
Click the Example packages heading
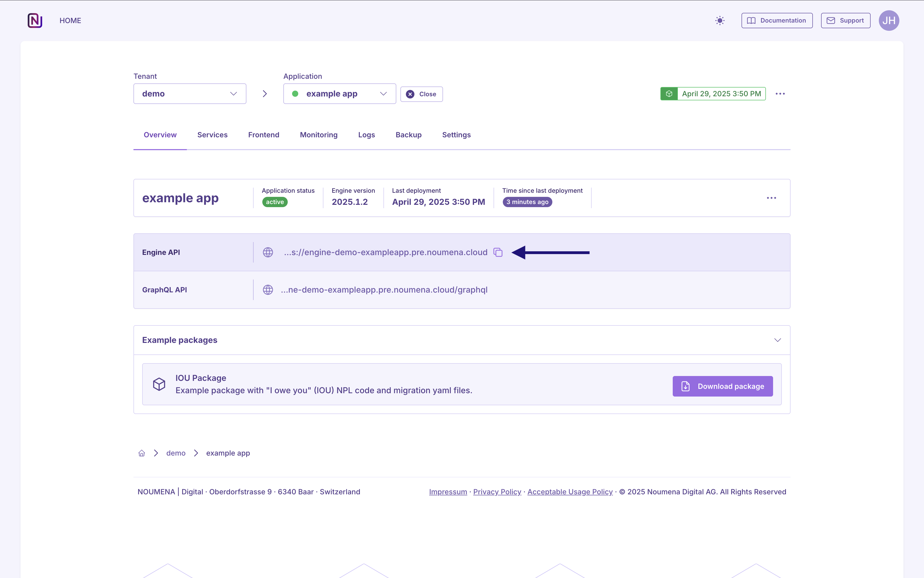pyautogui.click(x=179, y=340)
